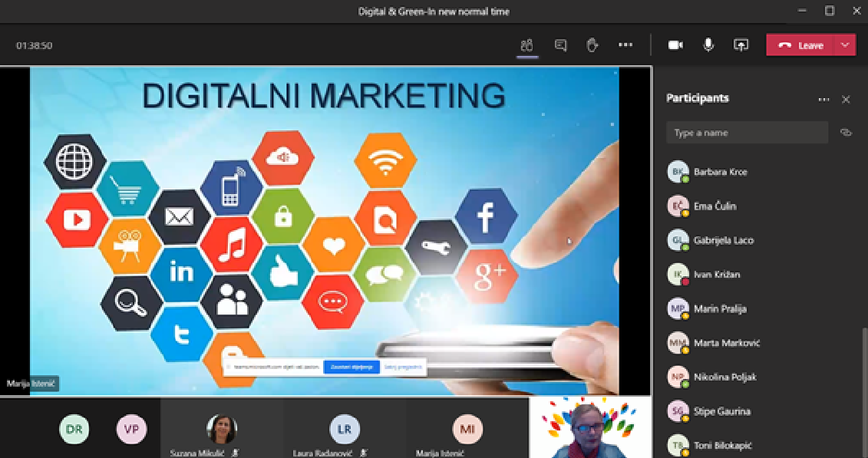The height and width of the screenshot is (458, 868).
Task: Click the shared Digitalni Marketing slide
Action: [325, 231]
